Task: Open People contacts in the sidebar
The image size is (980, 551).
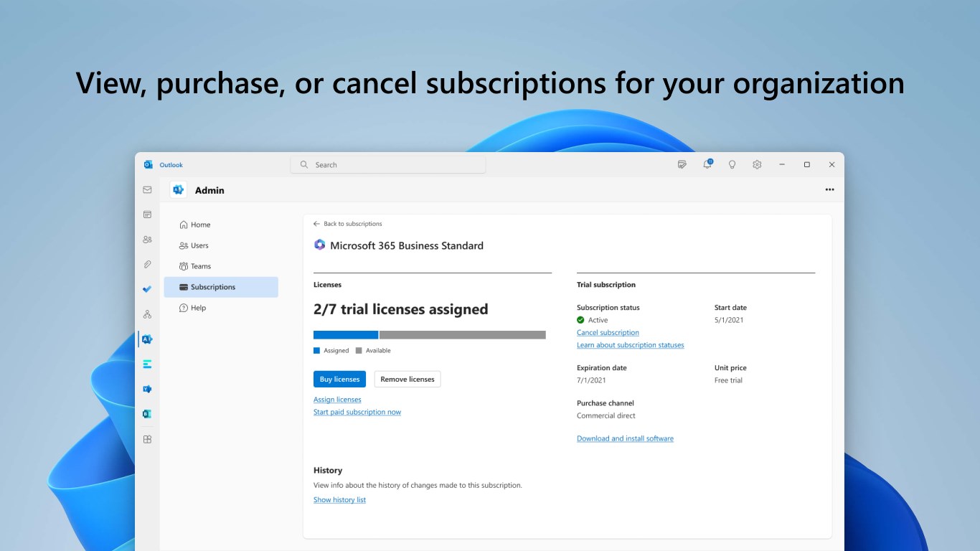Action: point(147,240)
